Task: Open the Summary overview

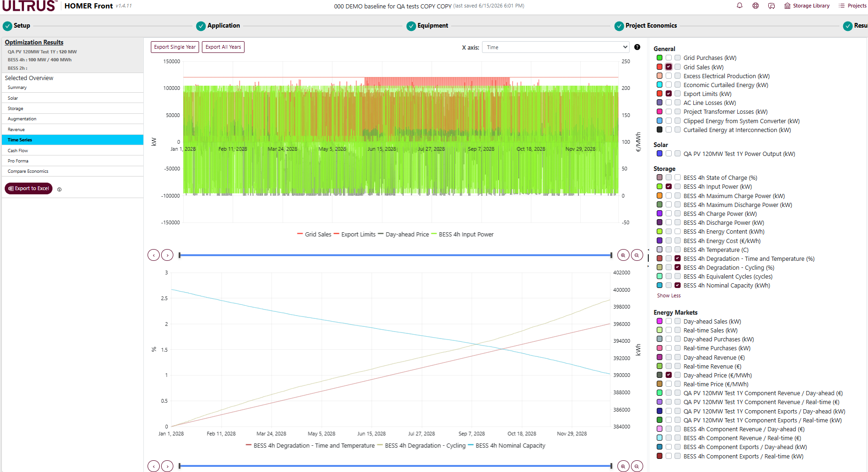Action: point(73,88)
